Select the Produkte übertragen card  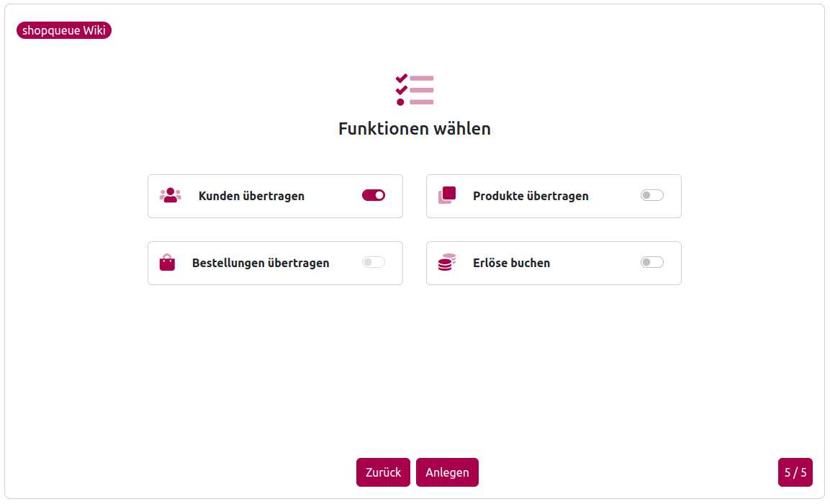tap(554, 196)
